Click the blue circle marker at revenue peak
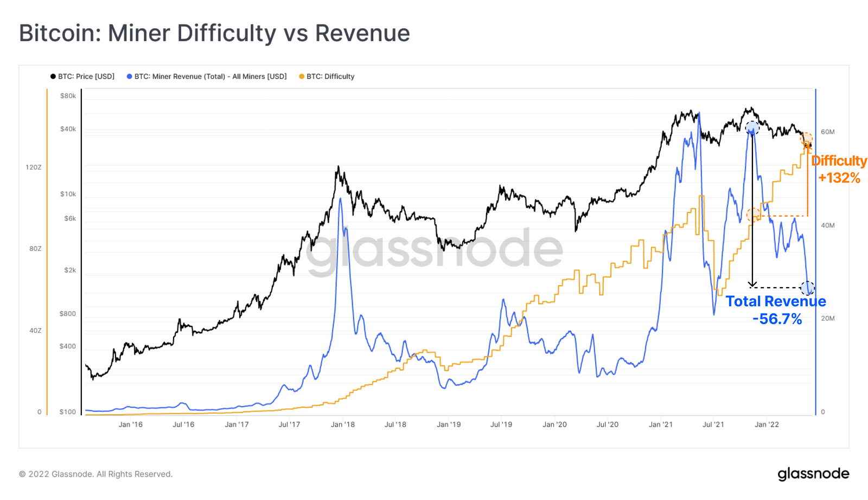868x500 pixels. [x=752, y=129]
